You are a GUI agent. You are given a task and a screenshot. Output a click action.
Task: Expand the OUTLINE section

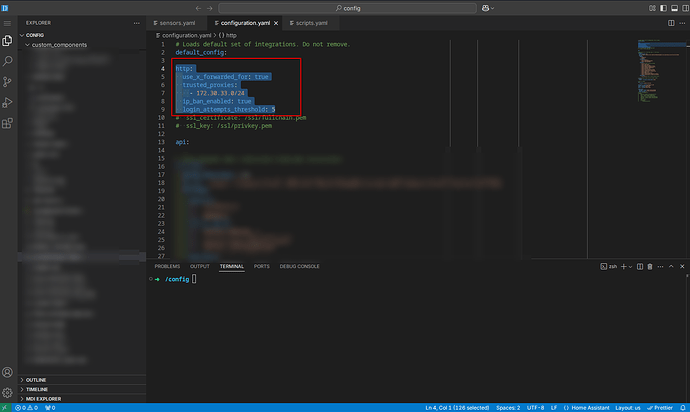(82, 380)
